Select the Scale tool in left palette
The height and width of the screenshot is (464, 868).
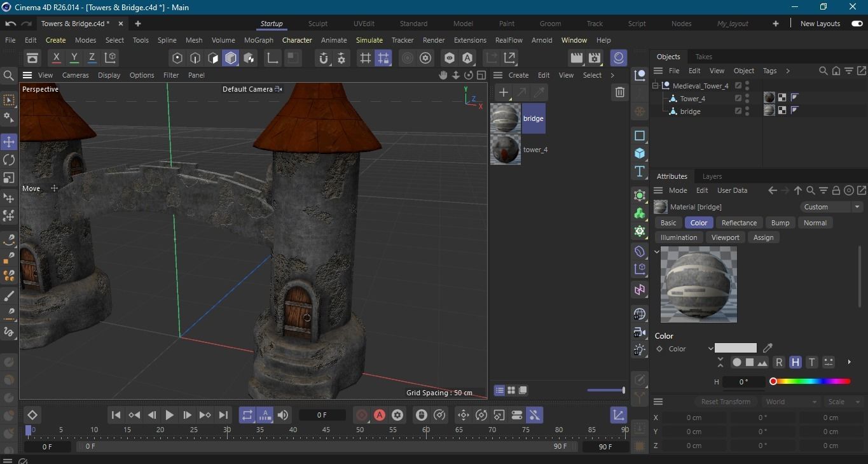coord(9,178)
